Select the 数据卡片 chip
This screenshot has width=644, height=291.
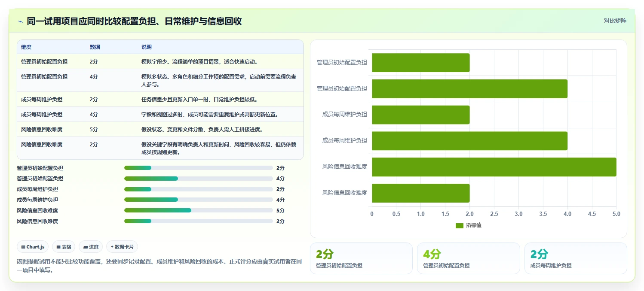point(122,247)
